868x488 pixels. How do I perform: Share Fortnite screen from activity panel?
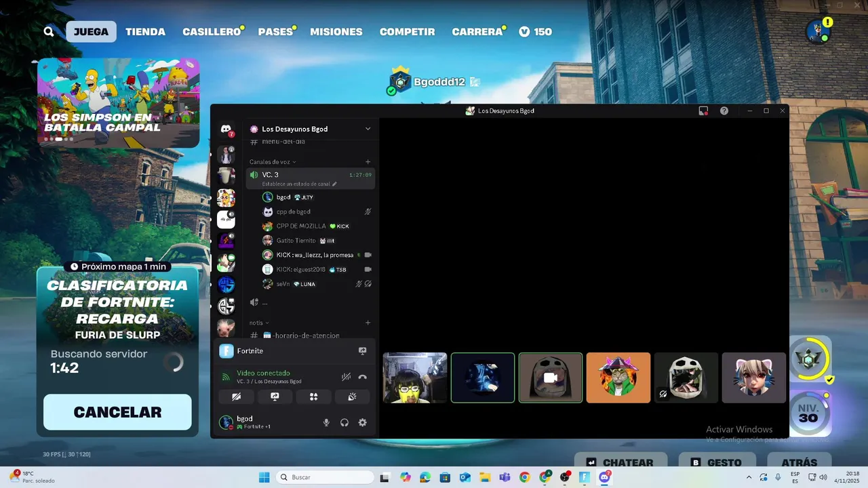click(362, 351)
